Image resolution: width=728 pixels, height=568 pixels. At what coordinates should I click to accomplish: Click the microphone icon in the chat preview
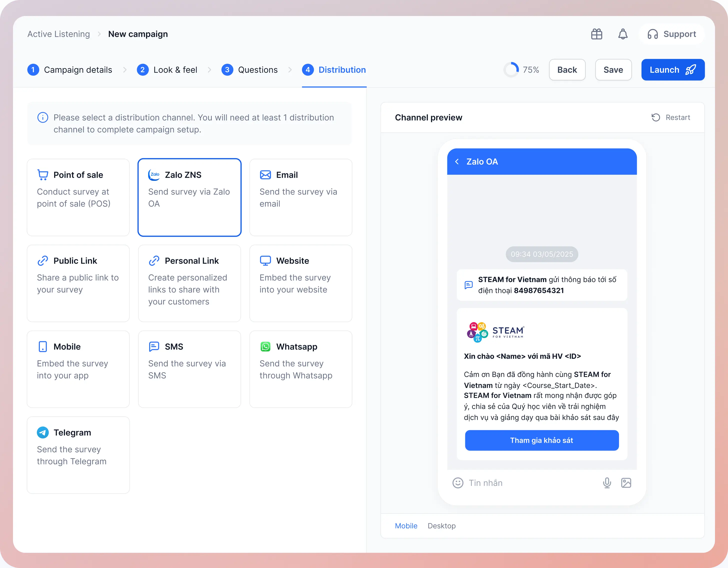point(607,483)
